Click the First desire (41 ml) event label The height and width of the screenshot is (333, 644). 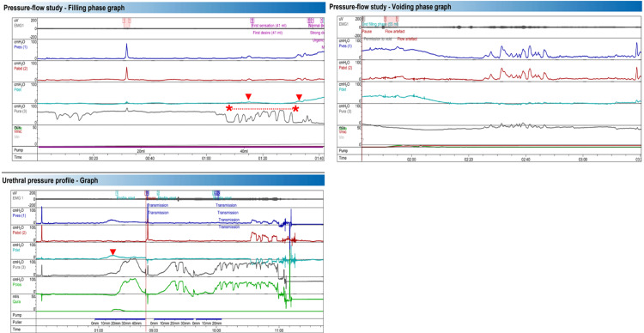(x=267, y=32)
